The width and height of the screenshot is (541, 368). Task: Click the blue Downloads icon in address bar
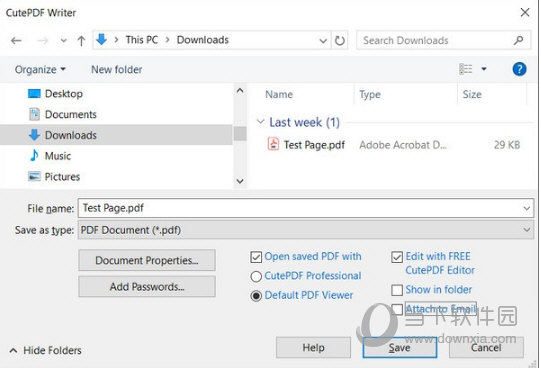[101, 40]
